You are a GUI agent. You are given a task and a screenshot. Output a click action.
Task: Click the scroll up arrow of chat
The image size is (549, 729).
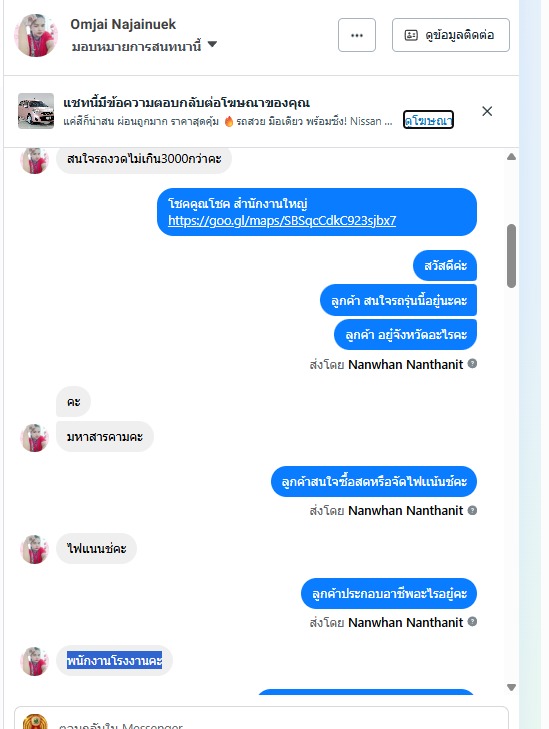[511, 157]
